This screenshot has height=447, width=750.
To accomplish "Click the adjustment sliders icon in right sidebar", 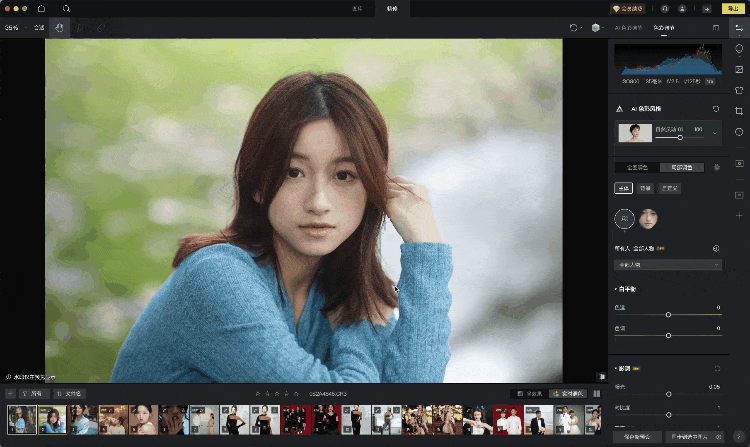I will click(x=739, y=28).
